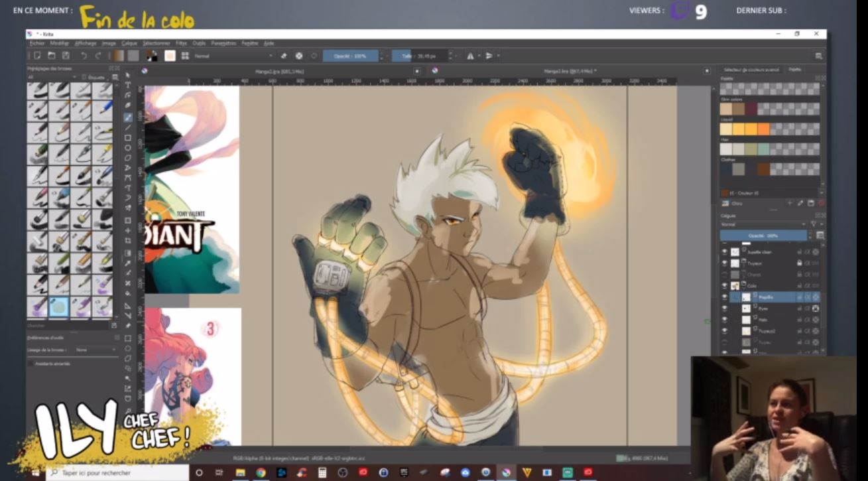868x481 pixels.
Task: Remove the selected palette swatch red icon
Action: pos(822,203)
